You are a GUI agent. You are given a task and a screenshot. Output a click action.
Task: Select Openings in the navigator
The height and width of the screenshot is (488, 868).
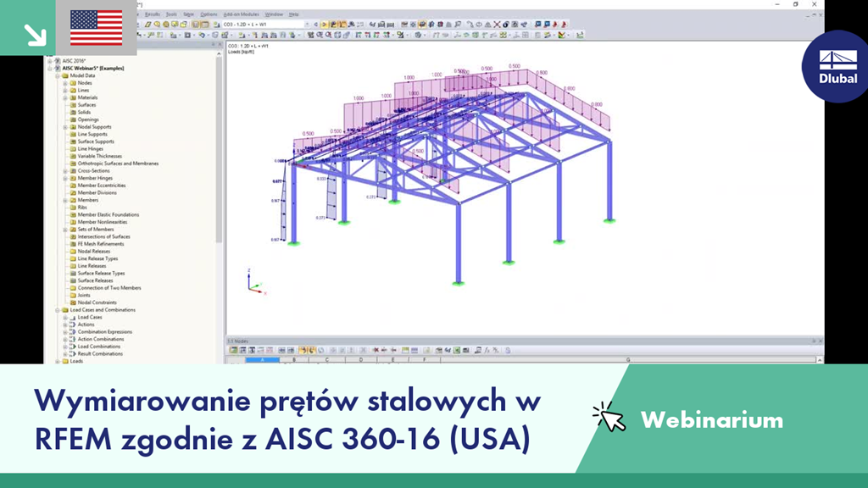click(x=88, y=119)
